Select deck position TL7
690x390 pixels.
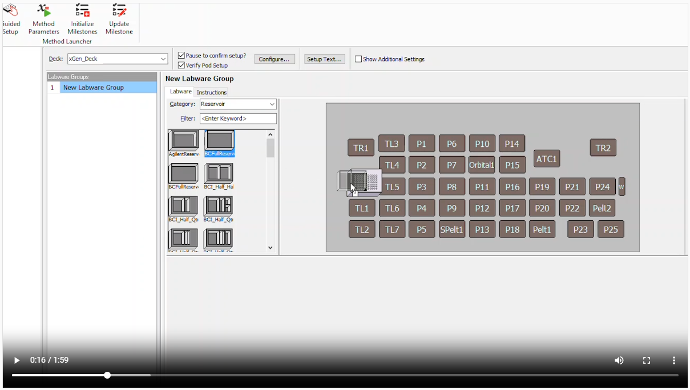[392, 229]
